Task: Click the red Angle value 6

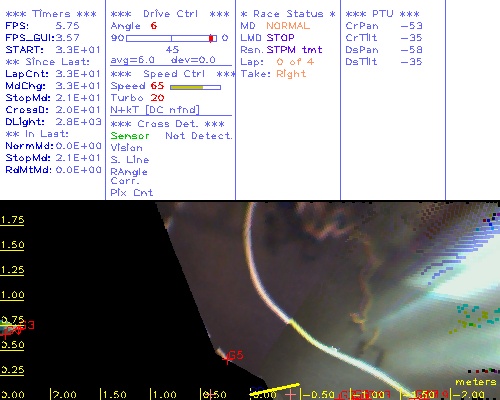Action: coord(153,26)
